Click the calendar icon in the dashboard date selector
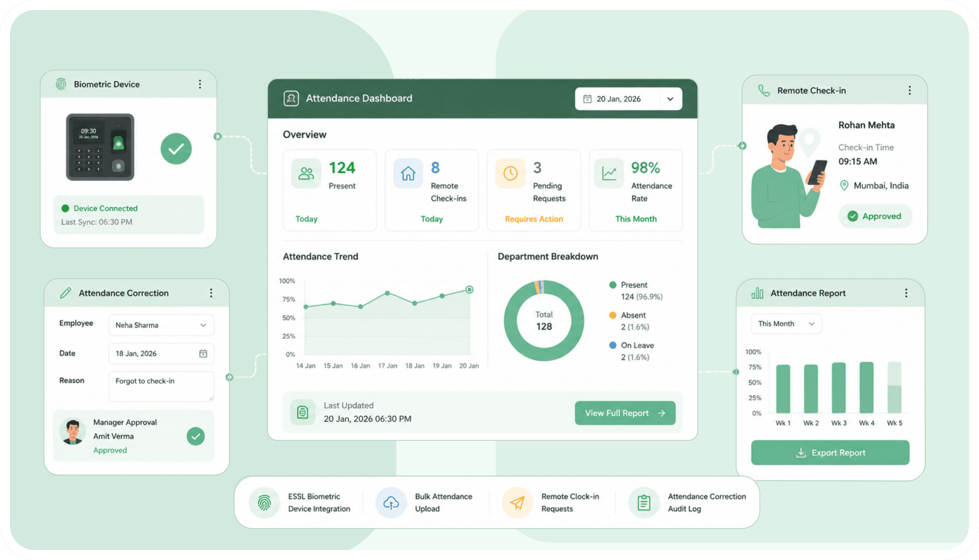The height and width of the screenshot is (560, 979). (x=587, y=99)
